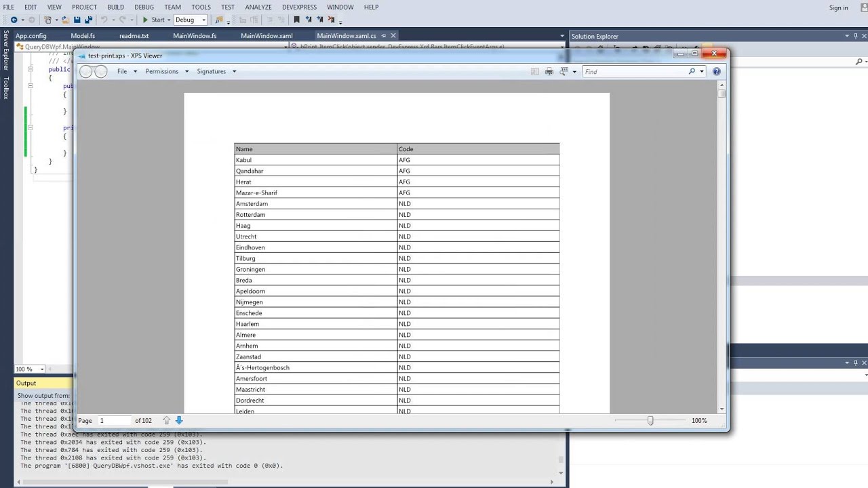Click the 'Eindhoven' cell
The height and width of the screenshot is (488, 868).
pyautogui.click(x=315, y=247)
